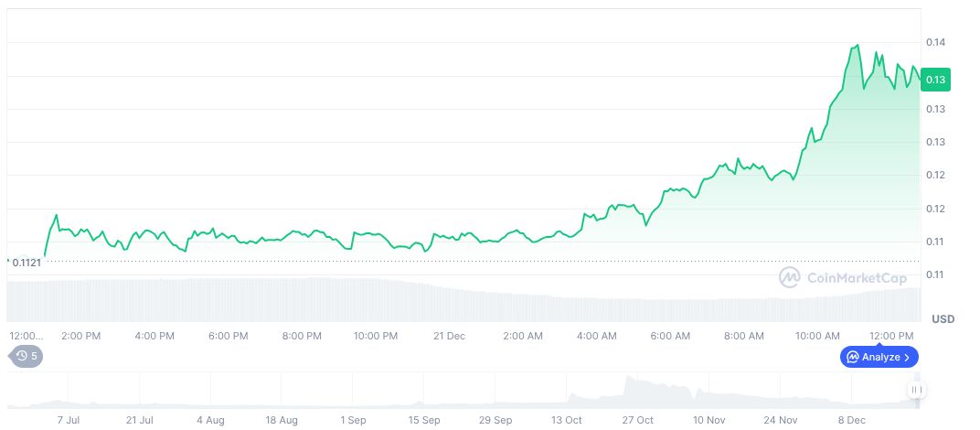Select 8 Dec in the navigator timeline

coord(851,420)
